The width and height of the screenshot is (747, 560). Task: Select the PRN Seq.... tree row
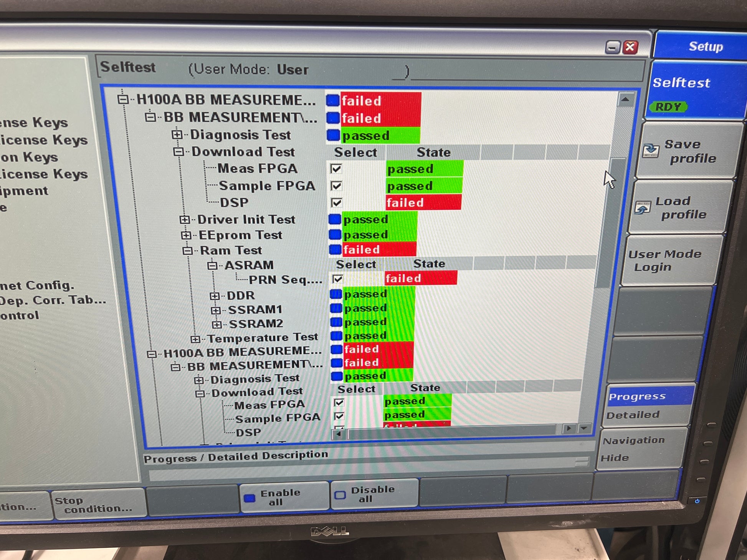[x=285, y=280]
